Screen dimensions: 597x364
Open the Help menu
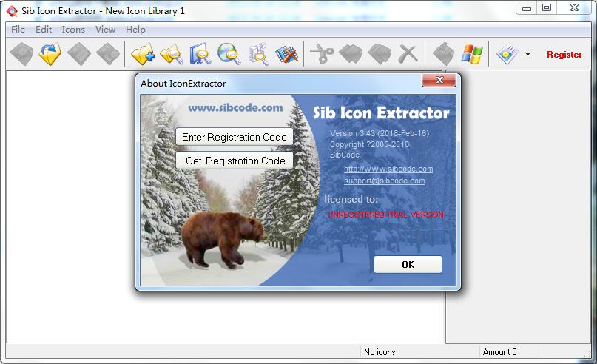135,30
